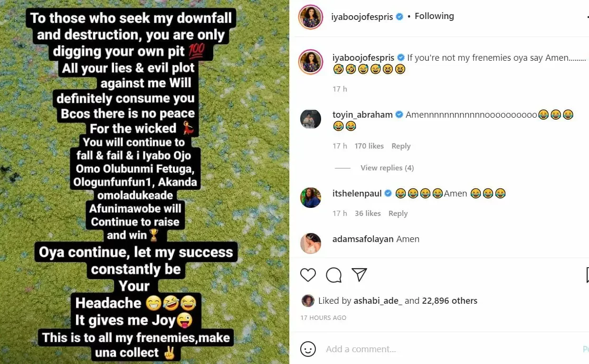Like the post with the heart icon
Viewport: 589px width, 364px height.
[308, 275]
